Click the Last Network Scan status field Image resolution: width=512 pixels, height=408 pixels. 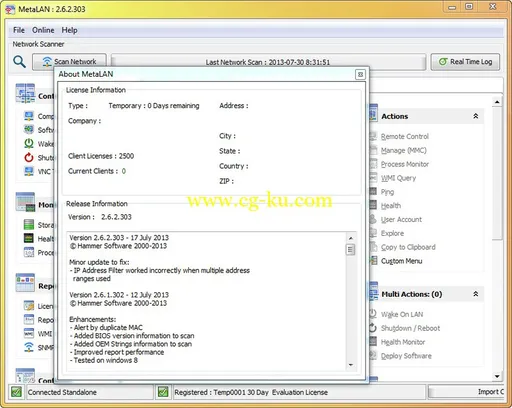coord(268,62)
